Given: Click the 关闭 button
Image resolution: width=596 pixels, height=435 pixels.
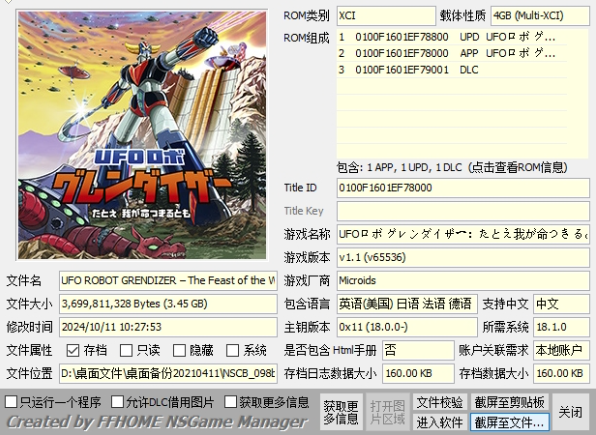Looking at the screenshot, I should click(571, 412).
